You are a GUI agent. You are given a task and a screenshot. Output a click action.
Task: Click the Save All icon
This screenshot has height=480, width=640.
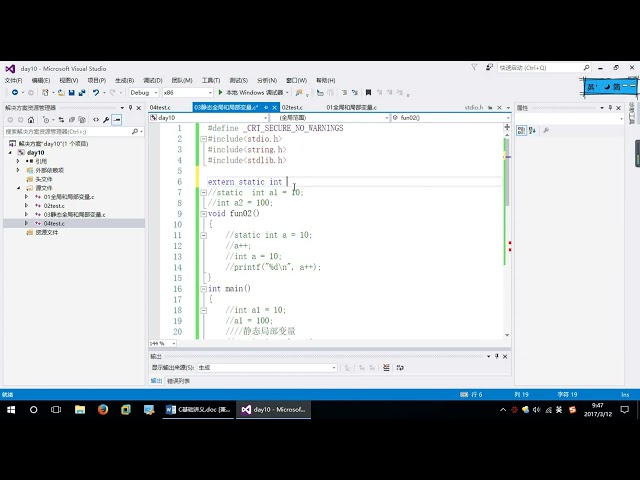click(x=82, y=93)
